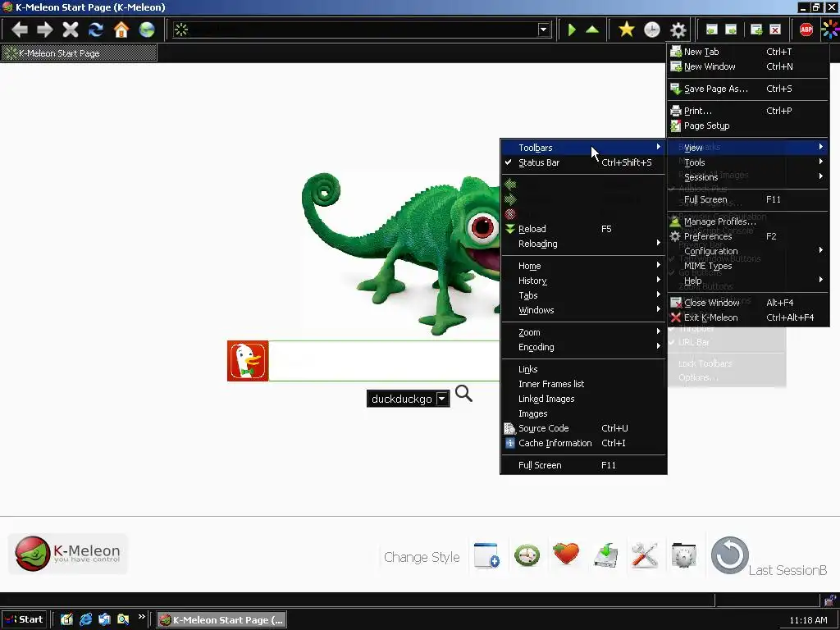Expand the Encoding submenu
The width and height of the screenshot is (840, 630).
(x=584, y=347)
